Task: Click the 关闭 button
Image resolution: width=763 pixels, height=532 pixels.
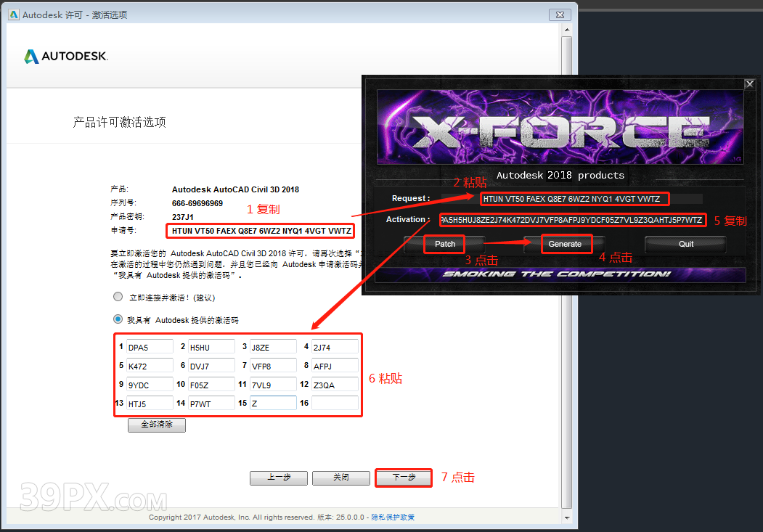Action: (x=341, y=478)
